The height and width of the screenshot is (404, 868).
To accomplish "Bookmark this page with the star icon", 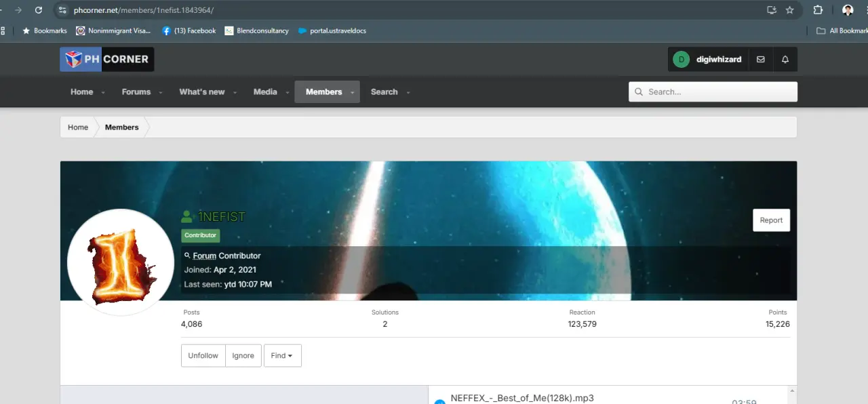I will tap(789, 10).
